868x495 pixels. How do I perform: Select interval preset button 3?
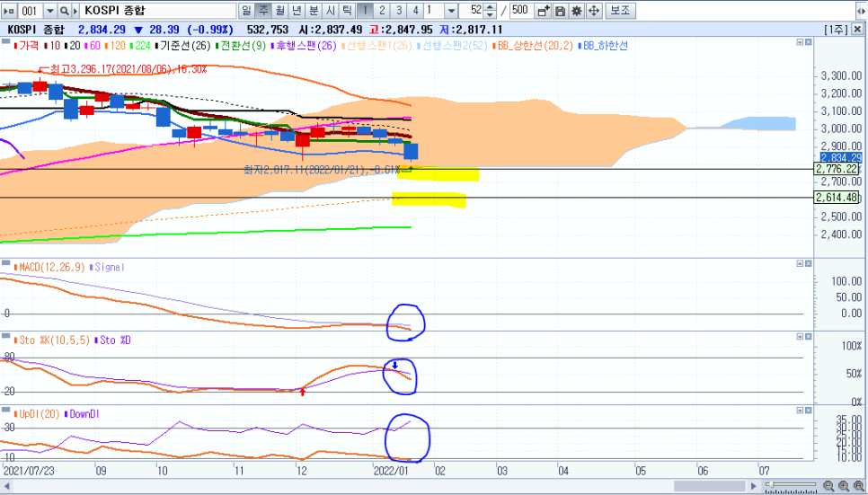(399, 11)
